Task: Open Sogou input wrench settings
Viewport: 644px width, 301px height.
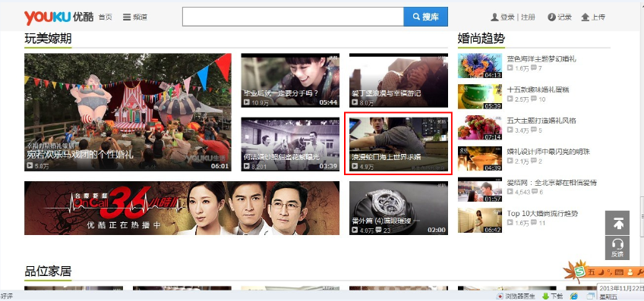Action: [640, 272]
